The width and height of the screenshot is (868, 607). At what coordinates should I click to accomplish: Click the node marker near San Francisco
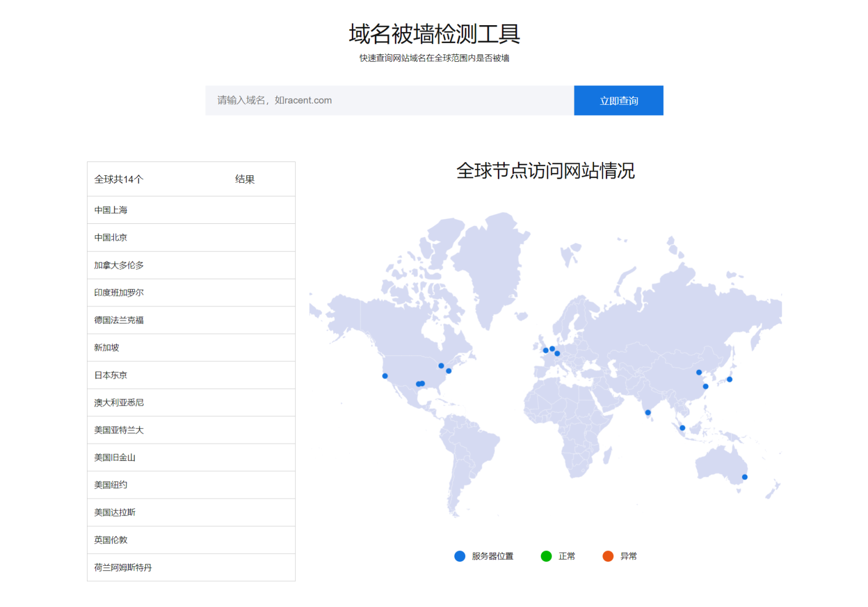coord(385,376)
